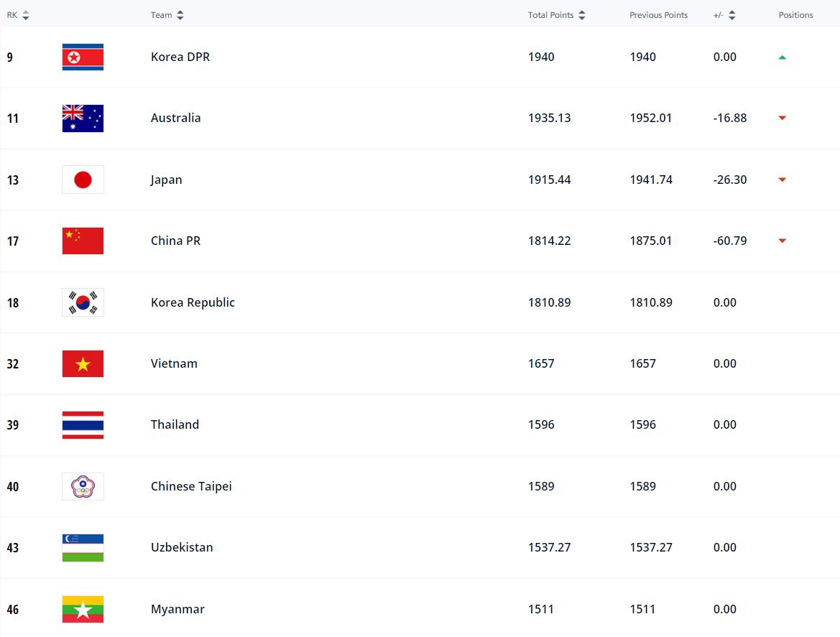This screenshot has height=637, width=840.
Task: Click the Myanmar flag icon
Action: [x=83, y=609]
